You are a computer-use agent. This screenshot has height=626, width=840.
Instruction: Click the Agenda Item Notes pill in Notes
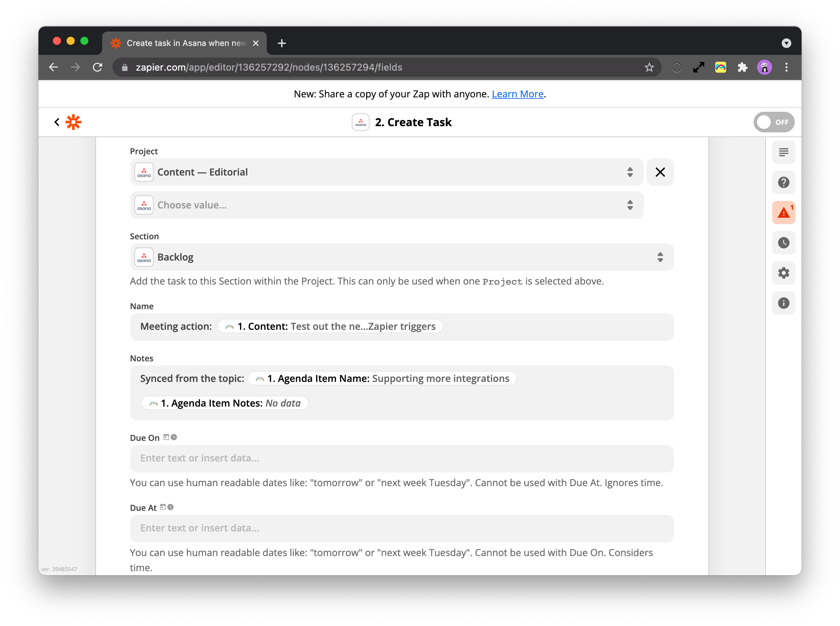coord(224,403)
